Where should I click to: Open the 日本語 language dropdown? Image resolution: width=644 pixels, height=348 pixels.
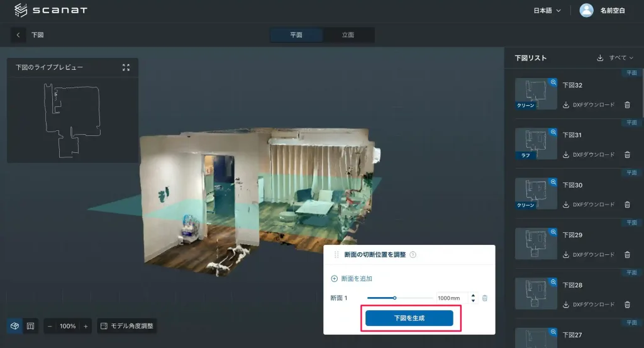(547, 11)
